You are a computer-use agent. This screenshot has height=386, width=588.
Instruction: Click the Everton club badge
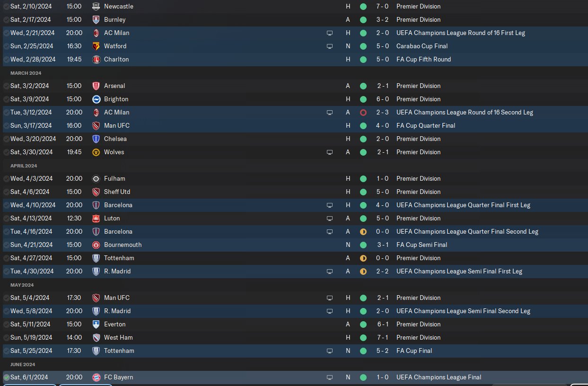click(x=96, y=325)
